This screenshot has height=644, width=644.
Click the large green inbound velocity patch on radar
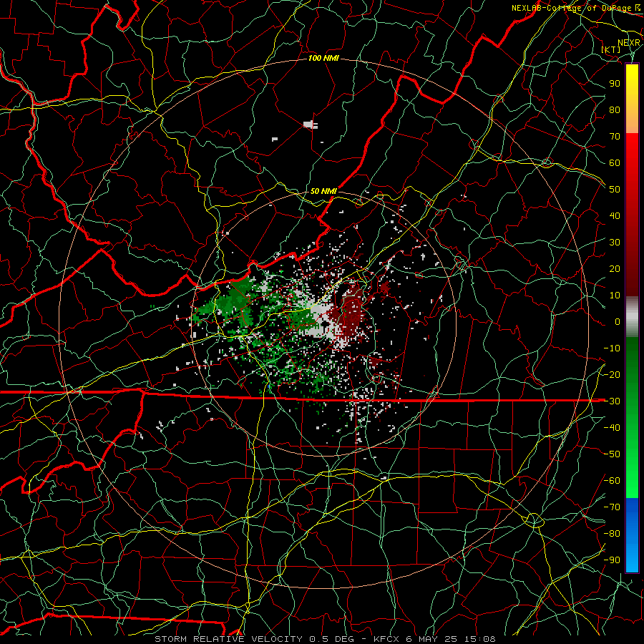coord(233,301)
